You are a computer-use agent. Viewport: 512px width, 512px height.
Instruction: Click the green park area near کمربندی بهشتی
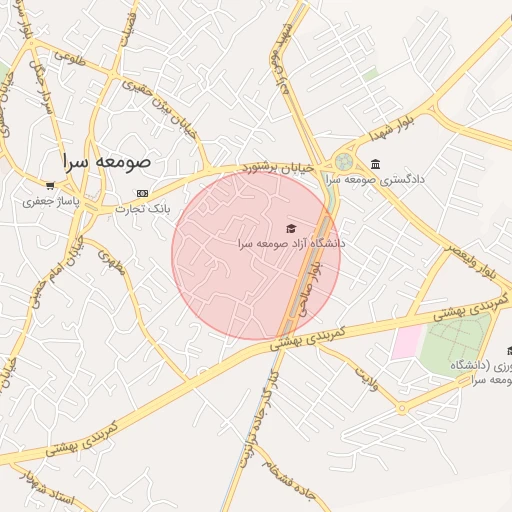[x=455, y=343]
